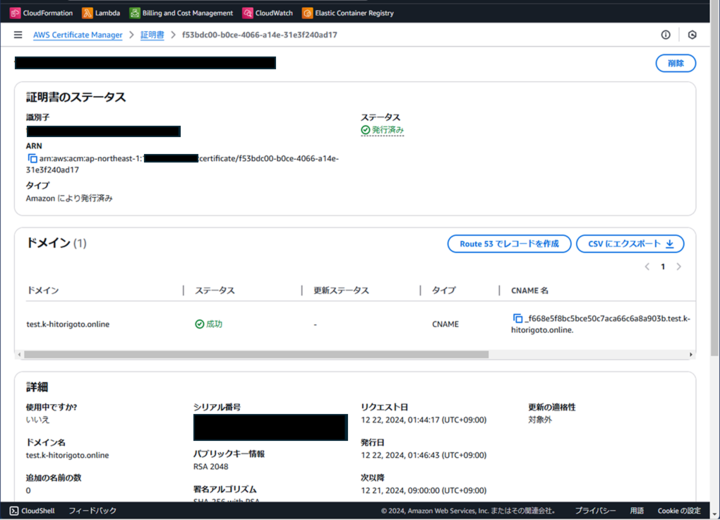720x520 pixels.
Task: Export domains with CSV にエクスポート
Action: 630,244
